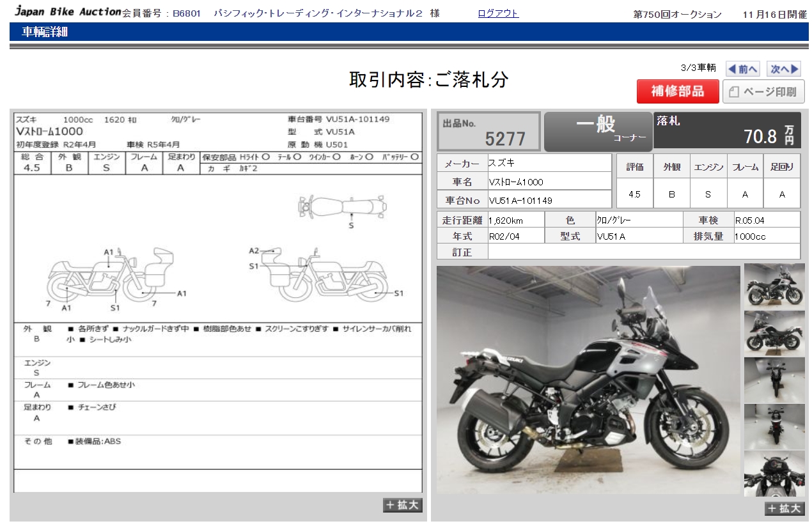Click the ログアウト logout link
The image size is (812, 526).
coord(498,13)
